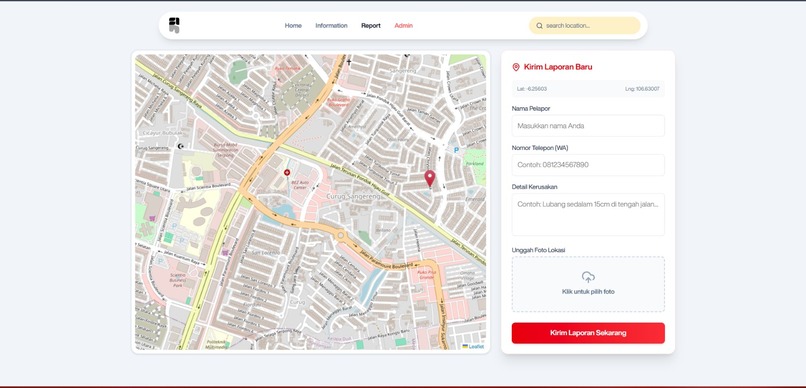806x388 pixels.
Task: Submit with Kirim Laporan Sekarang button
Action: [588, 333]
